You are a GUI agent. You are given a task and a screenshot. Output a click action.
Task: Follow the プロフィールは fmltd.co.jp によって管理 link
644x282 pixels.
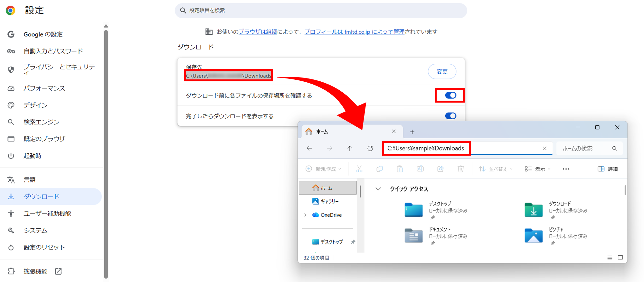click(x=354, y=32)
